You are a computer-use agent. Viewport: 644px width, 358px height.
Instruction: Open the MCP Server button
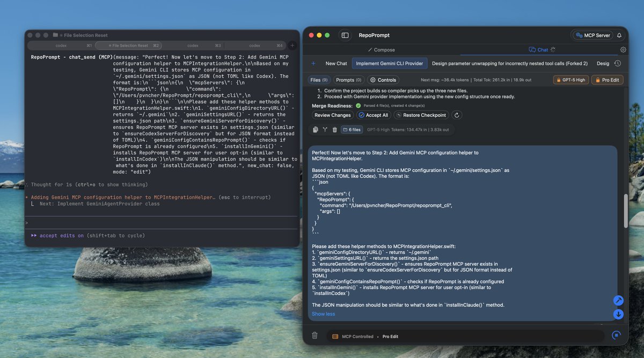click(x=593, y=35)
